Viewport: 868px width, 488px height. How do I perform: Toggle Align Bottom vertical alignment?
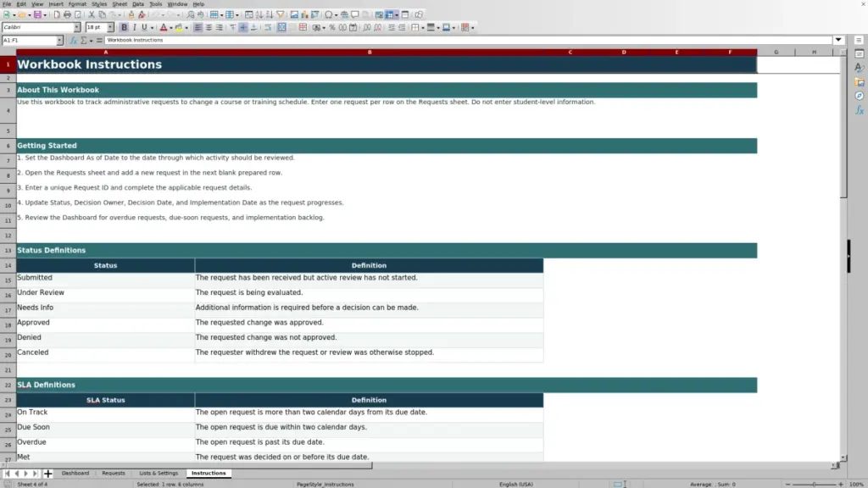[x=254, y=27]
